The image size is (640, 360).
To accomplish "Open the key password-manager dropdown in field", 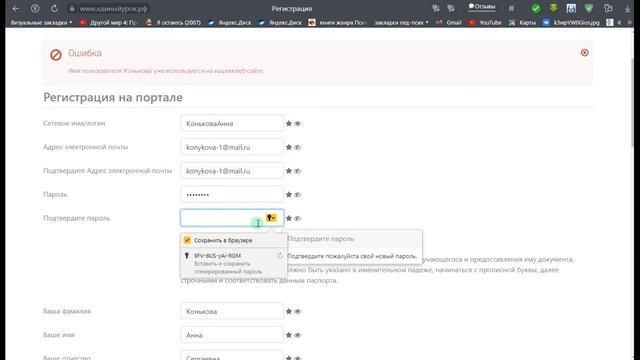I will pyautogui.click(x=271, y=218).
